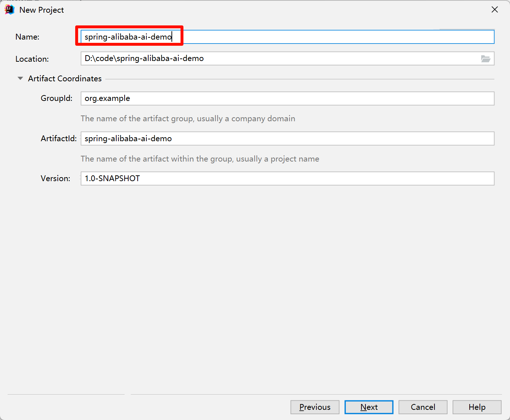Click the Artifact Coordinates heading text
The width and height of the screenshot is (510, 420).
pyautogui.click(x=65, y=78)
